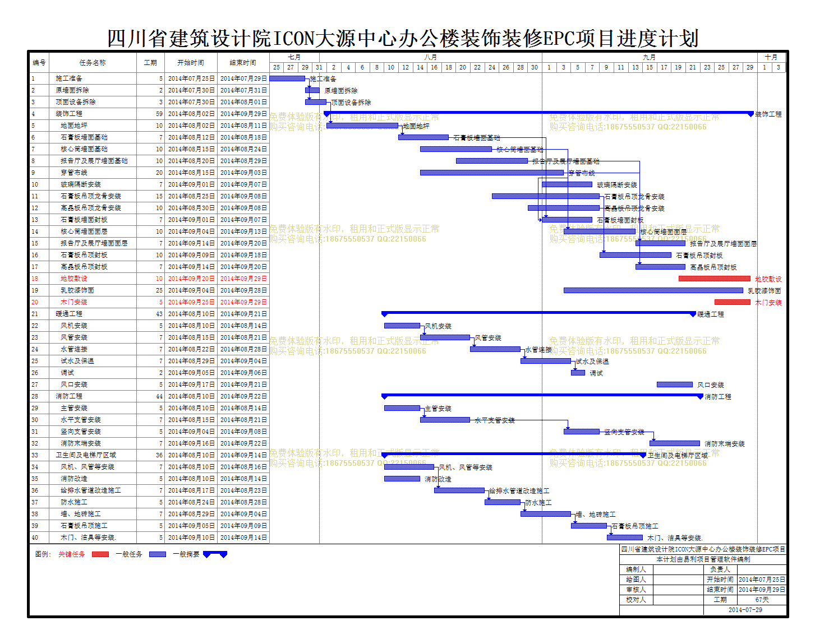Click the 67天 duration value in title block

click(x=762, y=600)
